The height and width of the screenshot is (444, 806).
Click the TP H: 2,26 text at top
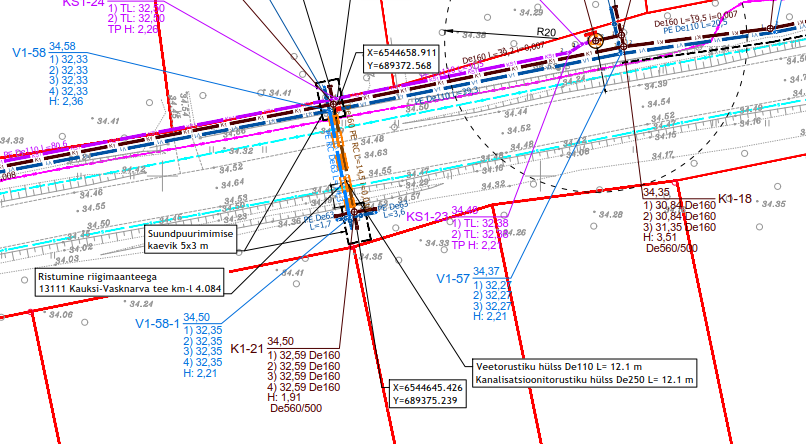point(133,29)
